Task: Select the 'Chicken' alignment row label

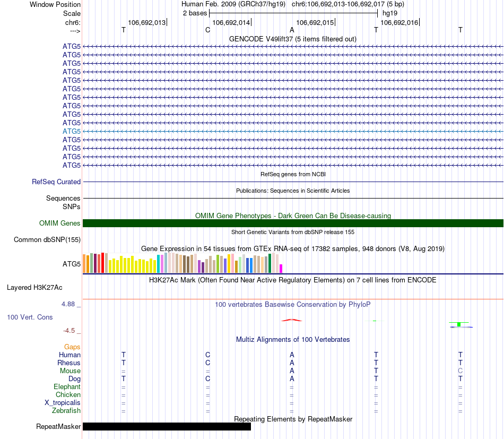Action: (68, 394)
